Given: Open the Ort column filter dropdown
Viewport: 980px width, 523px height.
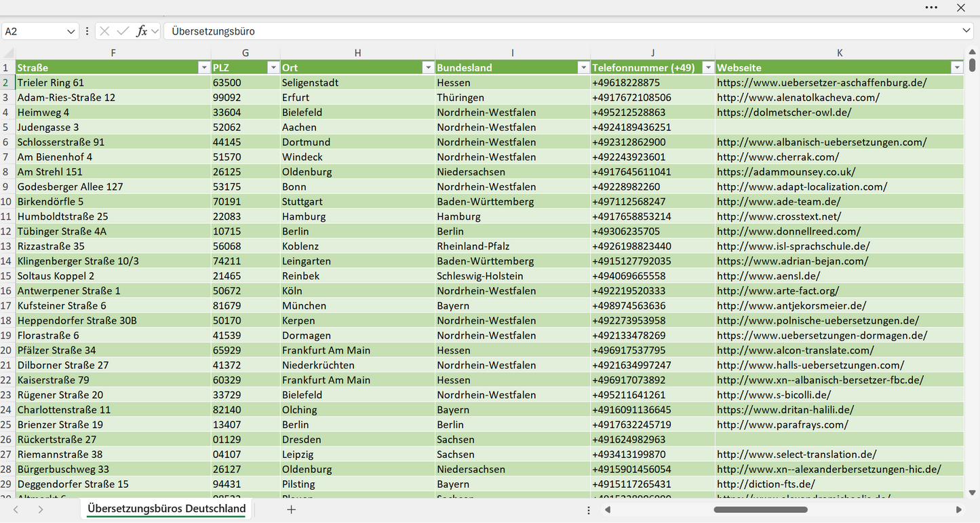Looking at the screenshot, I should click(x=428, y=68).
